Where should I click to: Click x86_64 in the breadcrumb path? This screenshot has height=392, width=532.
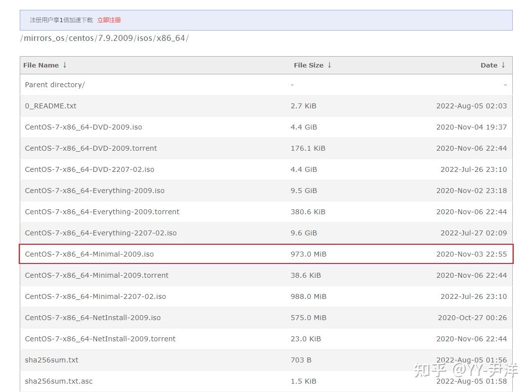[171, 38]
